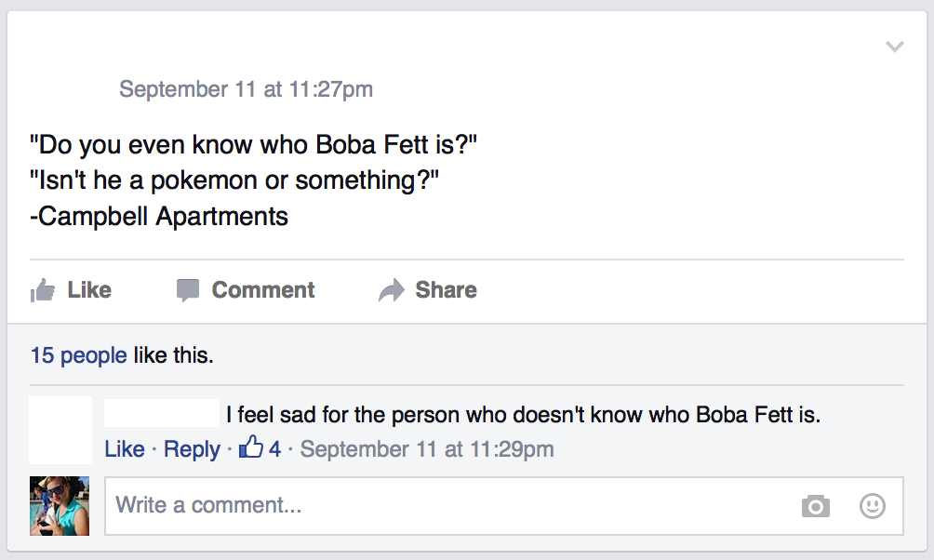Expand the post options chevron
934x560 pixels.
[894, 47]
